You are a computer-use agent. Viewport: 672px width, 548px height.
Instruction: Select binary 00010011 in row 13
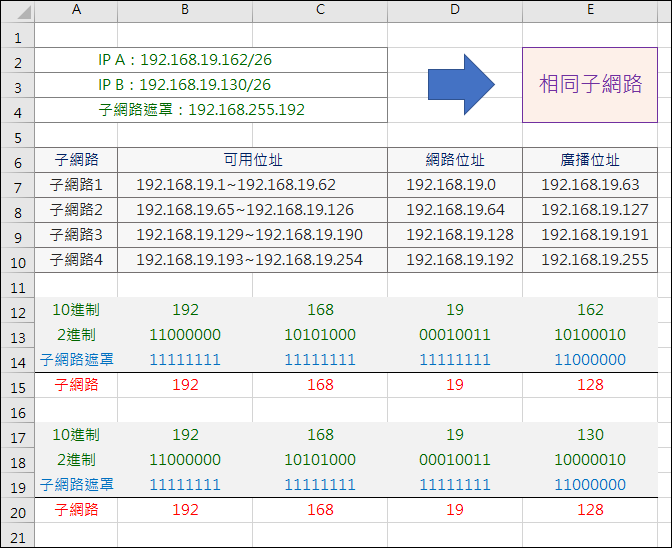tap(455, 335)
